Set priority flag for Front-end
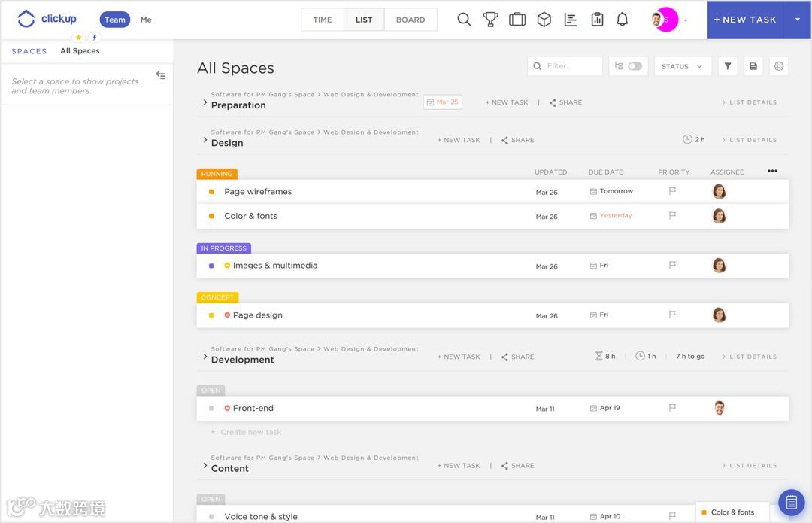The width and height of the screenshot is (812, 523). click(672, 408)
